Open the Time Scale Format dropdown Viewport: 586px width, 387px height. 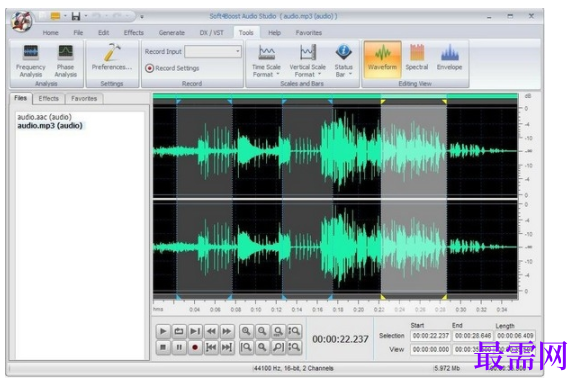tap(266, 61)
